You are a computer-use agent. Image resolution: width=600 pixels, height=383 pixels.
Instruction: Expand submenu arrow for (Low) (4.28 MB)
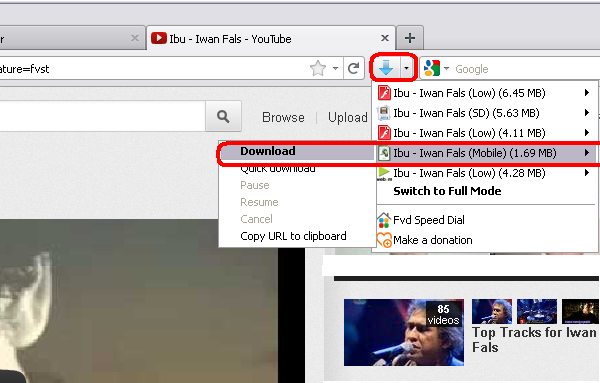point(587,173)
